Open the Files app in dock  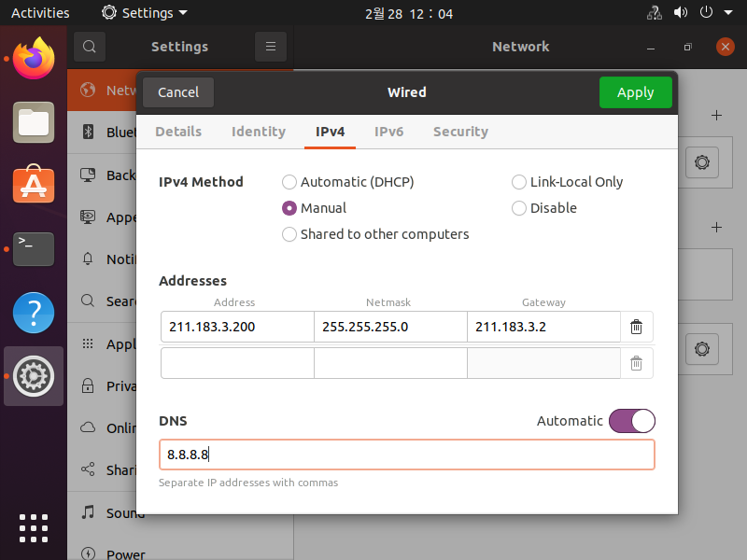point(34,122)
